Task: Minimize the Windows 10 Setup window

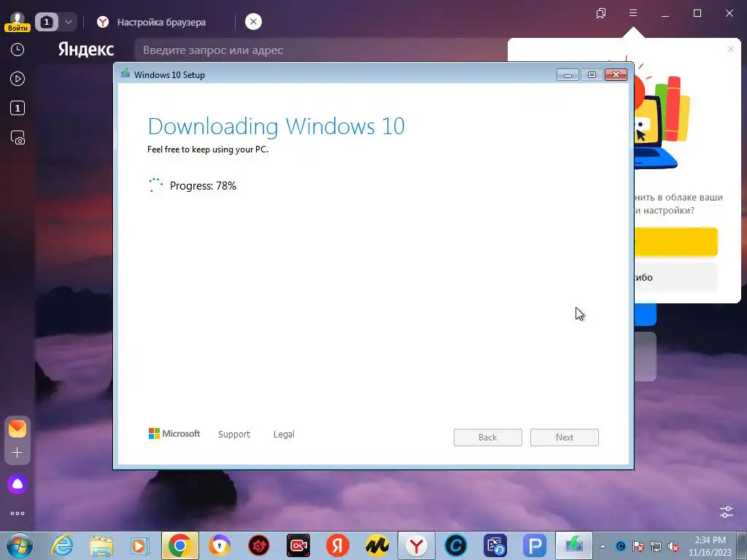Action: click(x=568, y=75)
